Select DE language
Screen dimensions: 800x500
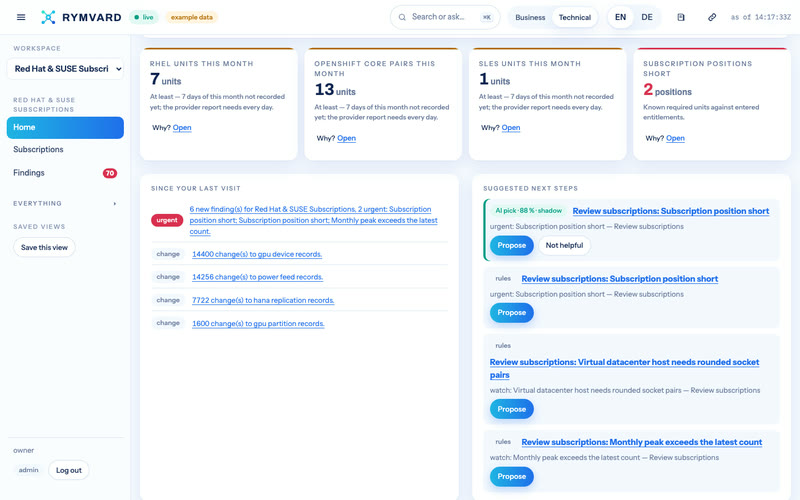click(x=647, y=17)
